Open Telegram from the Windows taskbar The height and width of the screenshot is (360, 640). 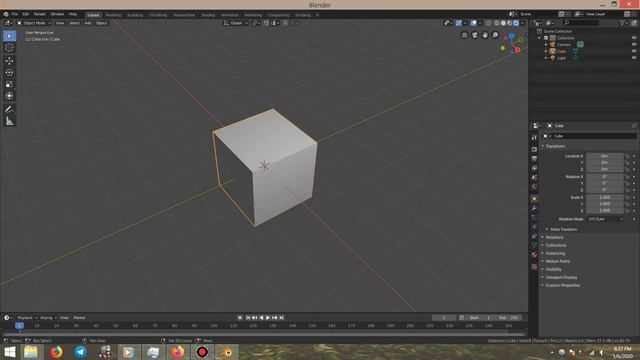click(80, 352)
